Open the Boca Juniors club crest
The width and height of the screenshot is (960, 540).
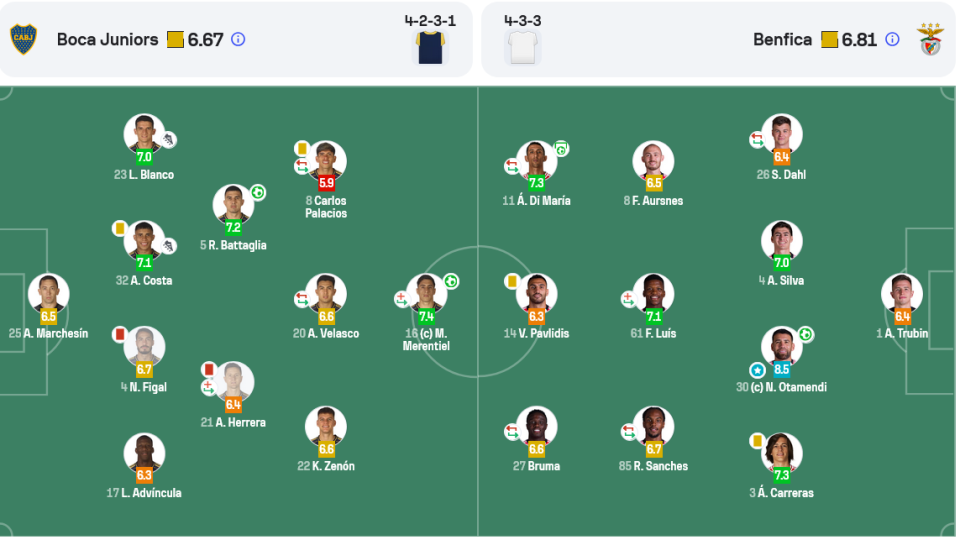[24, 39]
